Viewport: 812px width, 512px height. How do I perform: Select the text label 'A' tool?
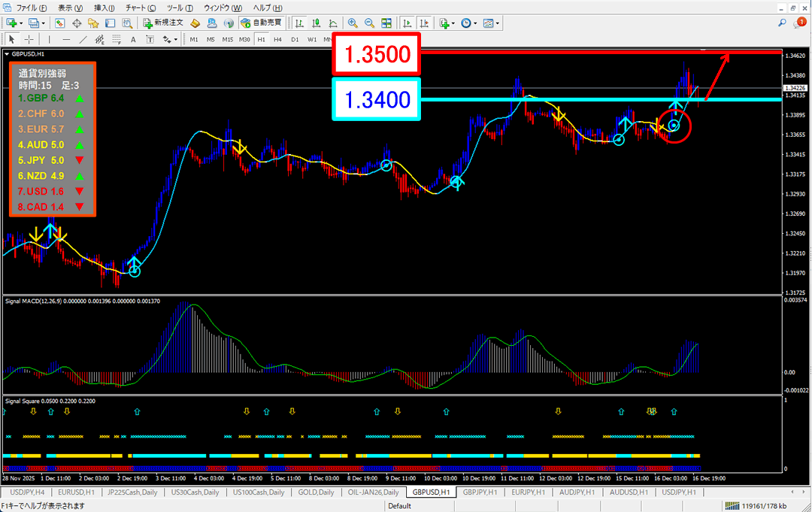coord(133,39)
